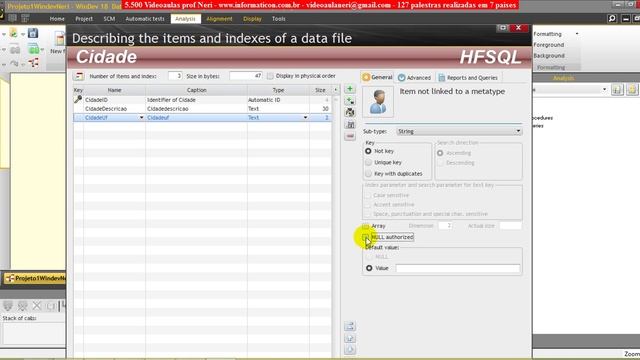
Task: Click the 'New' file icon in the ribbon
Action: tap(60, 39)
